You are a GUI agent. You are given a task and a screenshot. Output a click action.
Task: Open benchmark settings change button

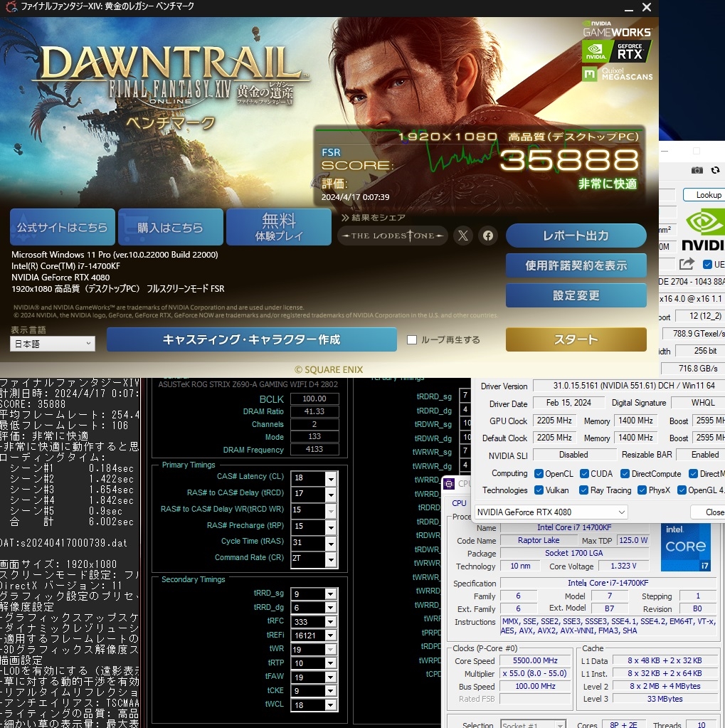click(576, 295)
